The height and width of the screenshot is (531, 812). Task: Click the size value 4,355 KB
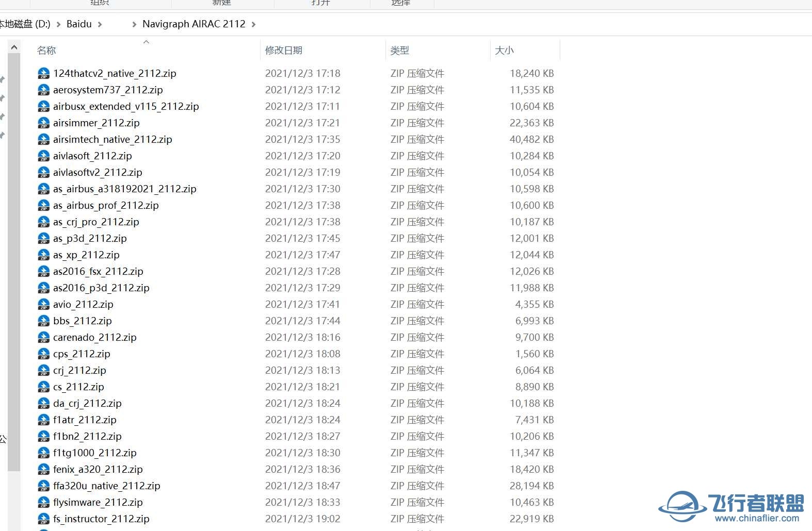pos(534,304)
